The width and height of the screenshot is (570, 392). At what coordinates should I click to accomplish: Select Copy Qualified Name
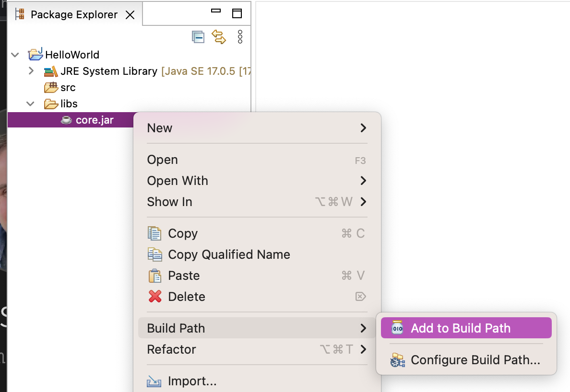[x=229, y=254]
